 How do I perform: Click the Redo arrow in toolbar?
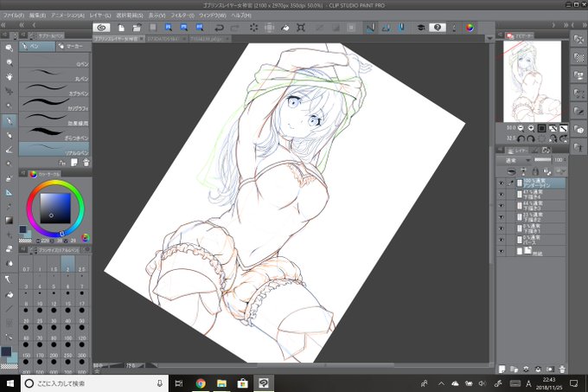pyautogui.click(x=234, y=28)
